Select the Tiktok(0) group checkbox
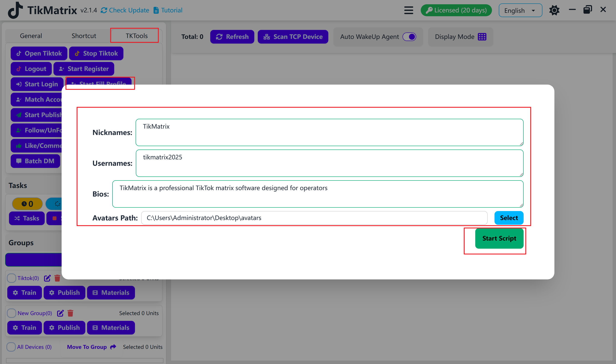Viewport: 616px width, 364px height. pos(12,278)
